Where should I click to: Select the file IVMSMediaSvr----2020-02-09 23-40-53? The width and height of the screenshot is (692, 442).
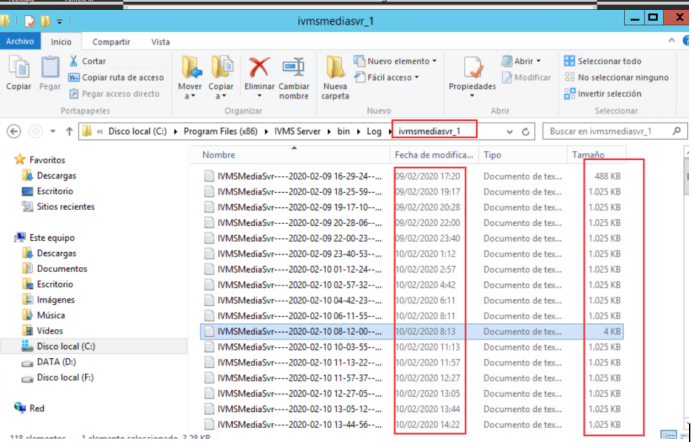coord(412,254)
